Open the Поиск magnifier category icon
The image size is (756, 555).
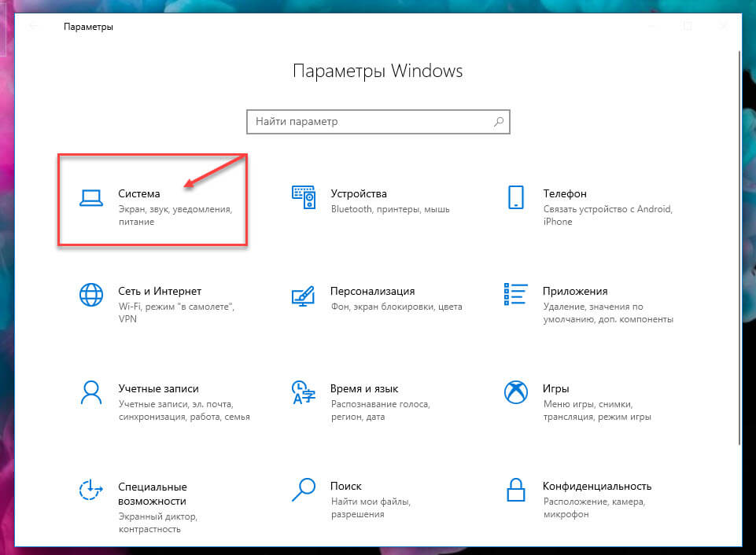tap(304, 490)
